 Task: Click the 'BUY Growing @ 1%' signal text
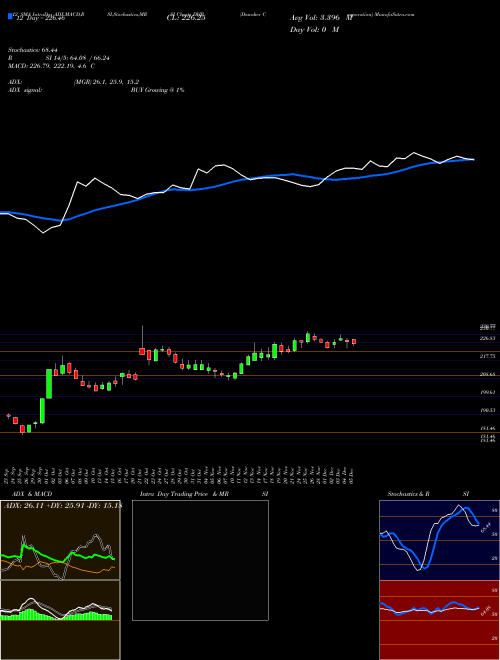157,90
